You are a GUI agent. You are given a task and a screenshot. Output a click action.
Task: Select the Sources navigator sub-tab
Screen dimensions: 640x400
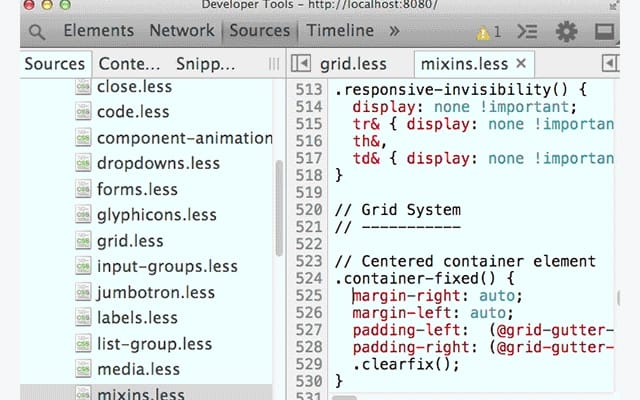click(55, 64)
